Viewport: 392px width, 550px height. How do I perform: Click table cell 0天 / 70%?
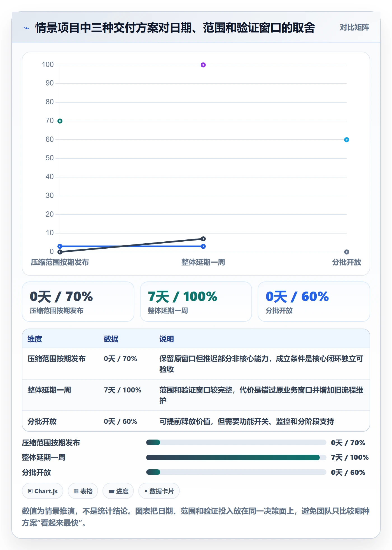coord(120,359)
